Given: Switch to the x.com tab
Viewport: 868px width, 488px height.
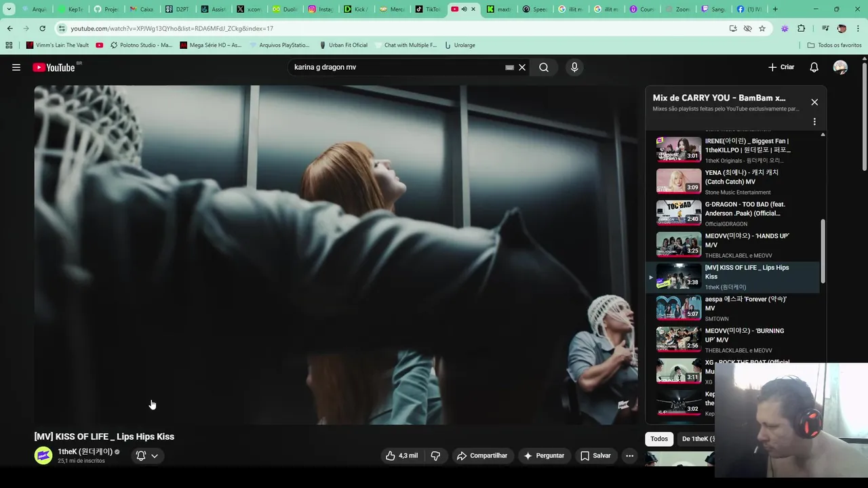Looking at the screenshot, I should (x=249, y=9).
